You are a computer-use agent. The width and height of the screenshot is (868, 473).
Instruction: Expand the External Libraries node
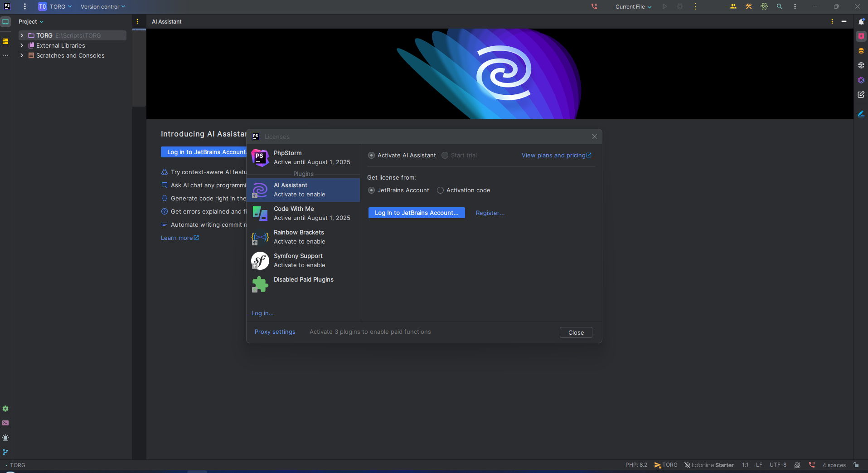click(22, 45)
